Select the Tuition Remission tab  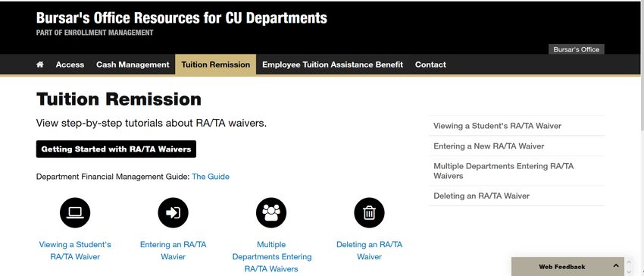pyautogui.click(x=216, y=64)
